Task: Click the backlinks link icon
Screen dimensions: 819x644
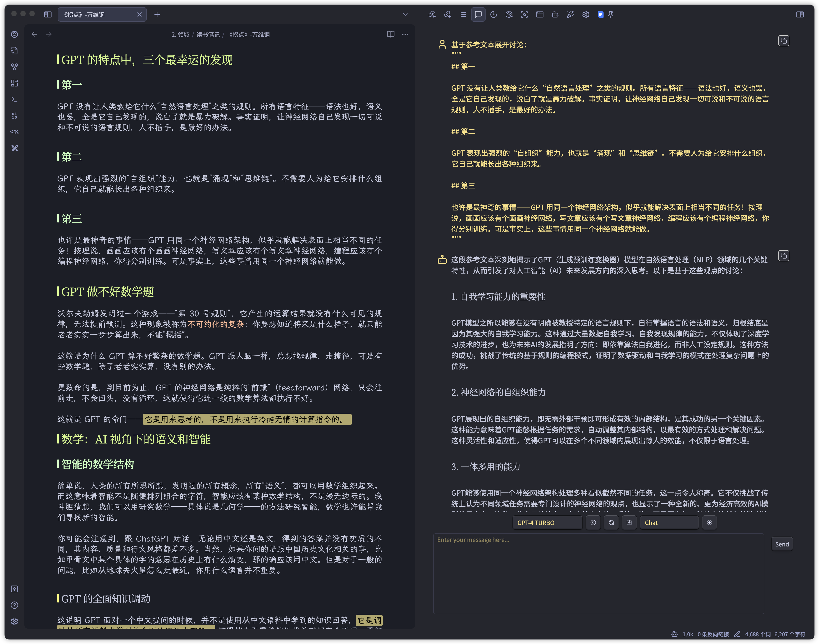Action: pos(432,14)
